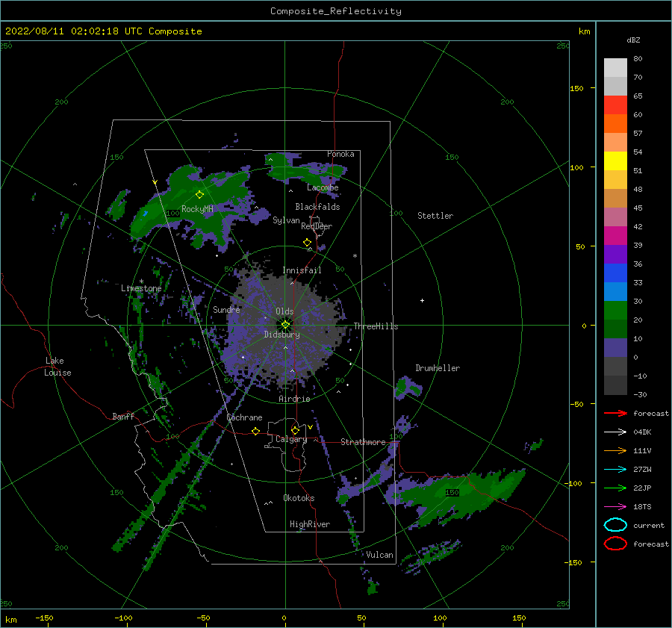
Task: Click the Strathmore label
Action: [x=363, y=442]
